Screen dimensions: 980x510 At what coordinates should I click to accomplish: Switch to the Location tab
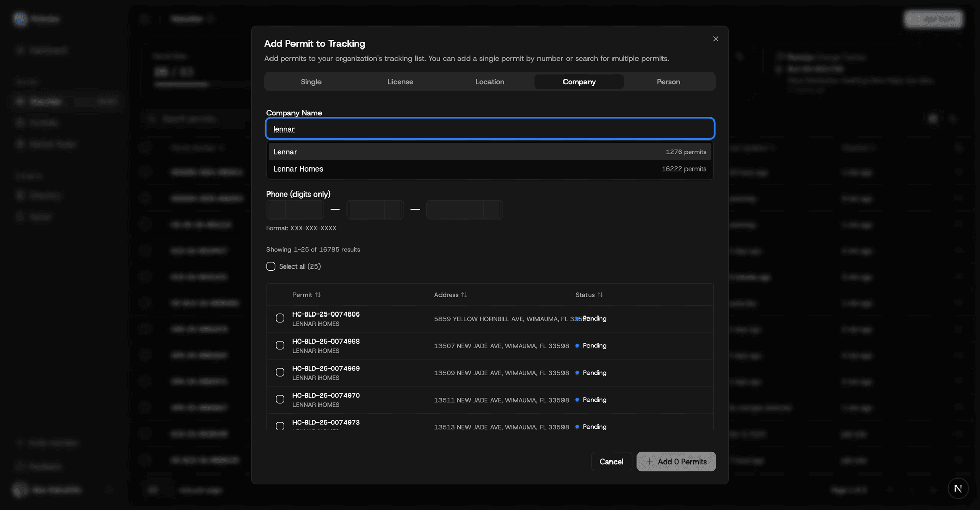(489, 82)
